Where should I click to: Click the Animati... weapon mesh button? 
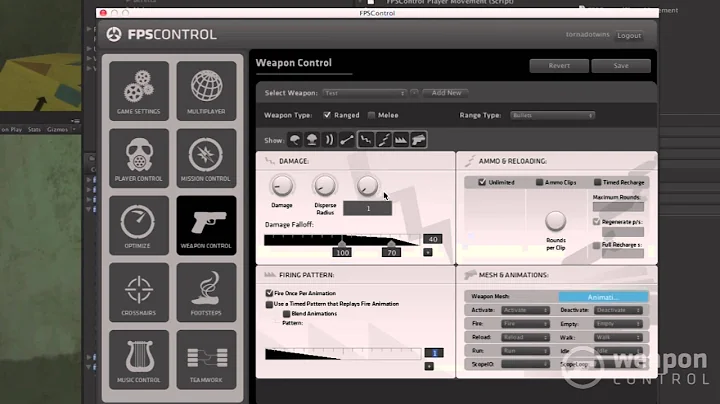click(x=603, y=297)
